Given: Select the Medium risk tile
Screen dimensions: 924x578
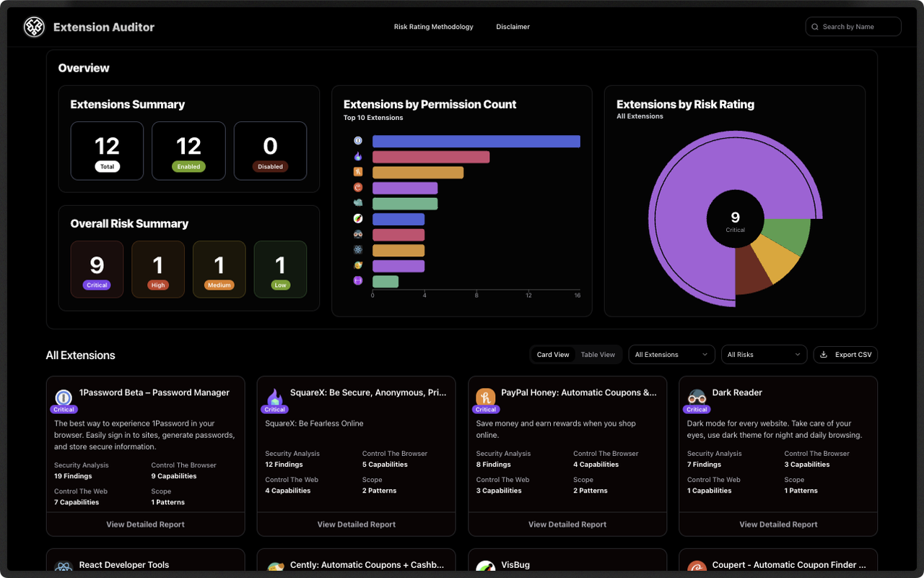Looking at the screenshot, I should coord(219,269).
